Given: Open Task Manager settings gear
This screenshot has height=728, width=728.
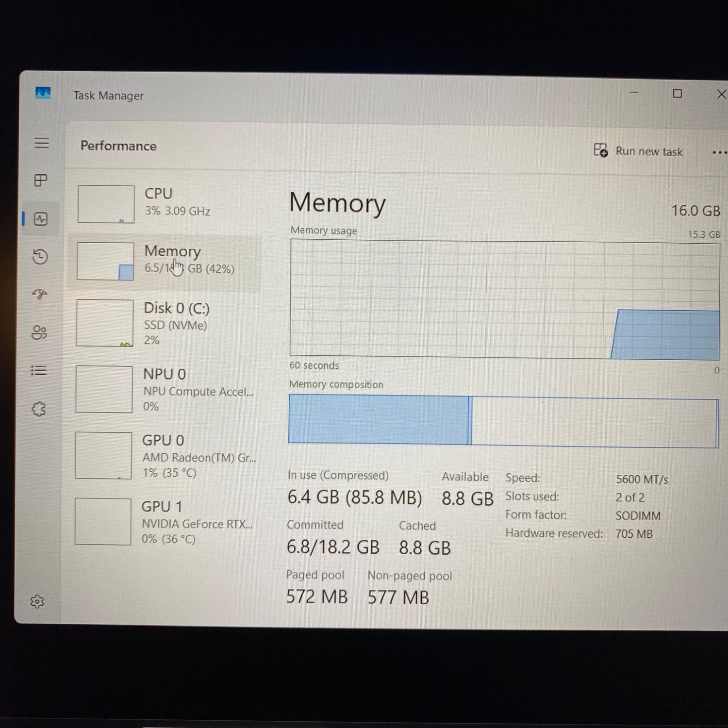Looking at the screenshot, I should (x=37, y=602).
